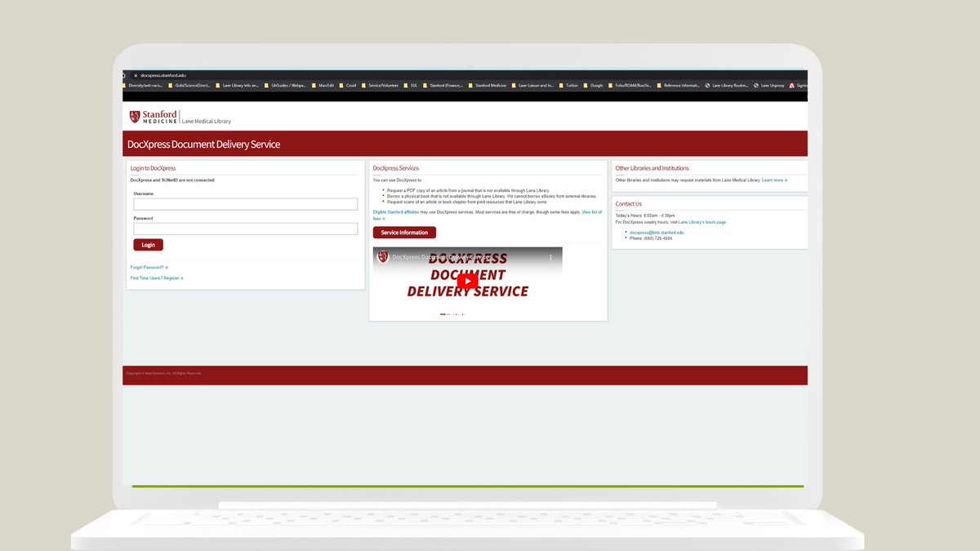Click the DocXpress Services heading

[396, 168]
